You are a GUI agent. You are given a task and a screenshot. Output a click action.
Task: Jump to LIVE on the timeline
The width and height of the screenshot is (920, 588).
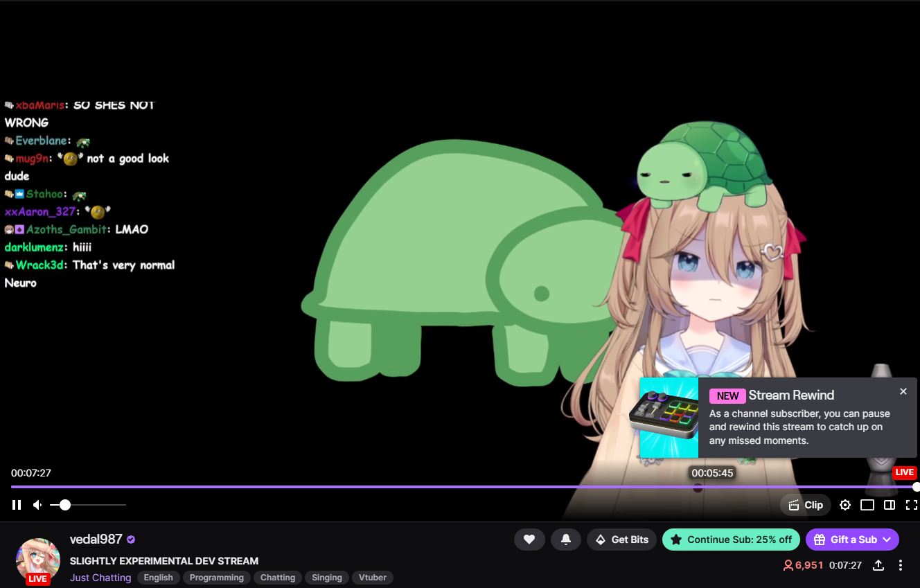(x=904, y=472)
